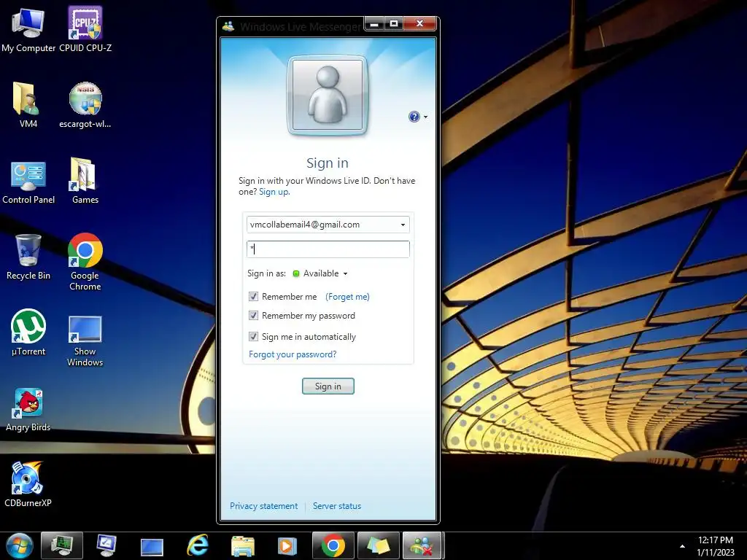Viewport: 747px width, 560px height.
Task: Toggle the Remember me checkbox
Action: point(253,297)
